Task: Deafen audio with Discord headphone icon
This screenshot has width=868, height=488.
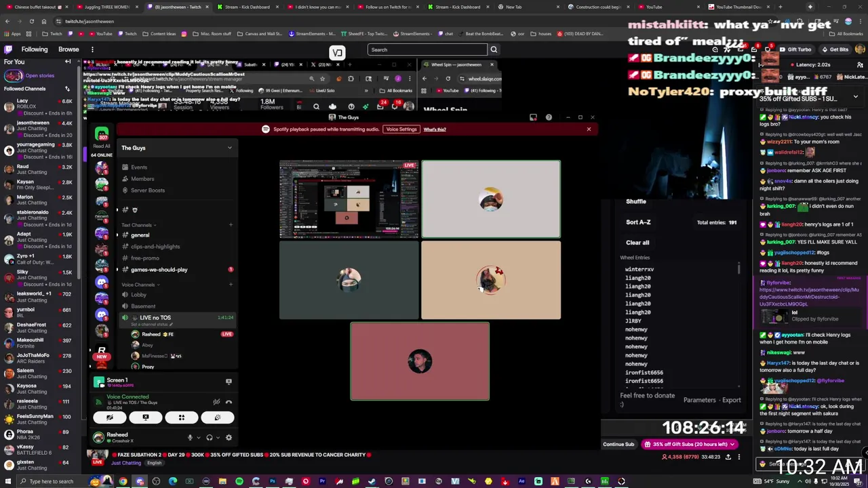Action: pos(210,438)
